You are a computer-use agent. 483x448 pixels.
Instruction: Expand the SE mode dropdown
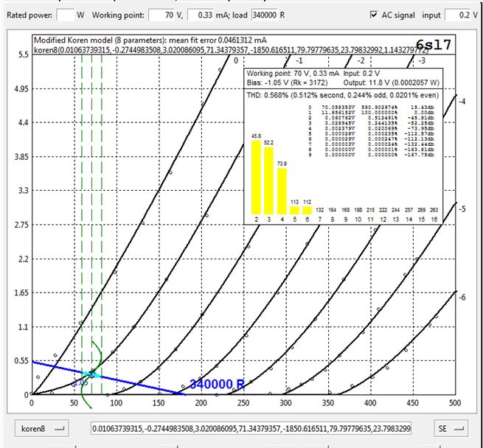click(x=450, y=427)
